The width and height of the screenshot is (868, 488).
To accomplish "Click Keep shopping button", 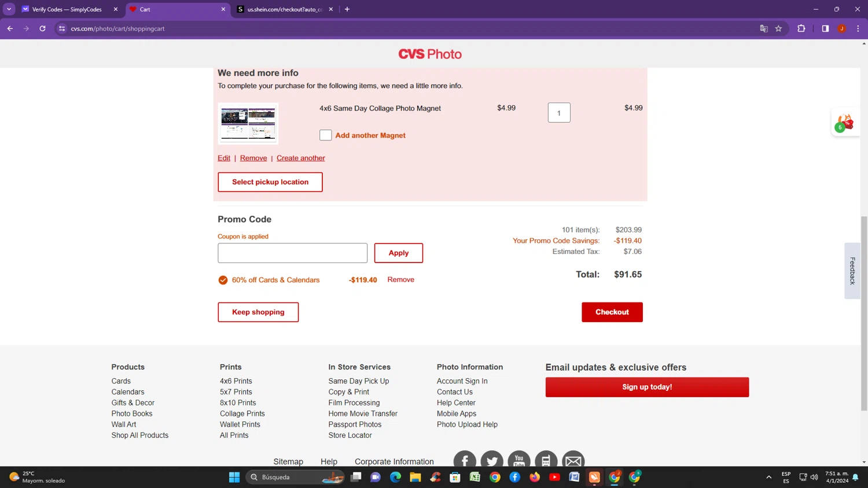I will coord(258,312).
